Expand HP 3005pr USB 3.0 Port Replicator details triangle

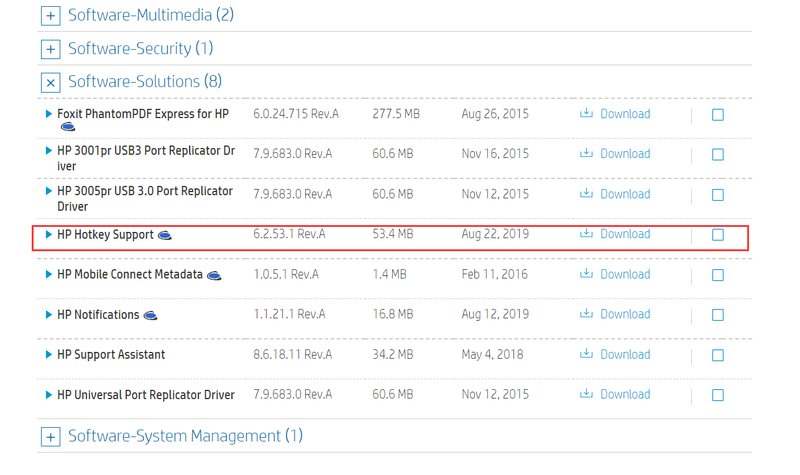pos(48,191)
